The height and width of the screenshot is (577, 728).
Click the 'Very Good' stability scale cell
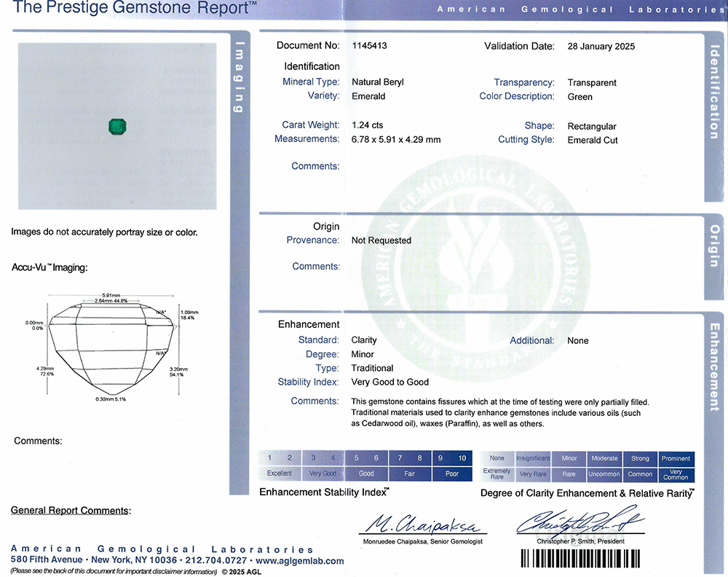pos(323,474)
